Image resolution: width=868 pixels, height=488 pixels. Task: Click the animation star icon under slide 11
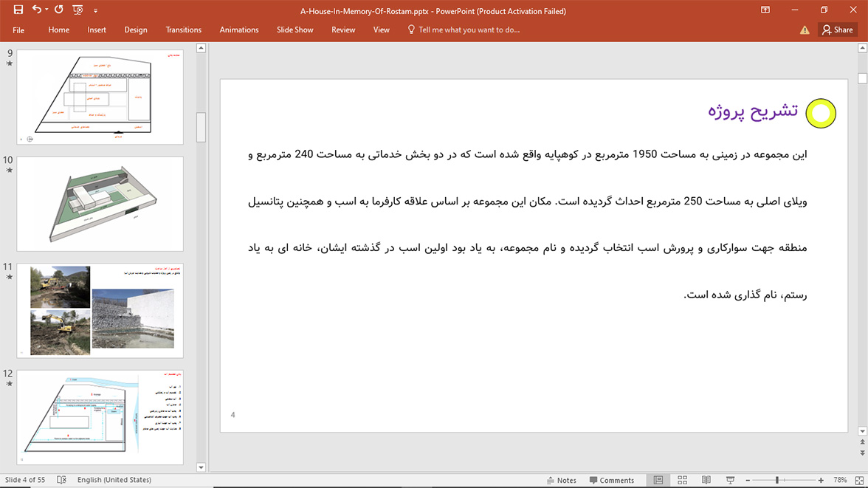(9, 277)
